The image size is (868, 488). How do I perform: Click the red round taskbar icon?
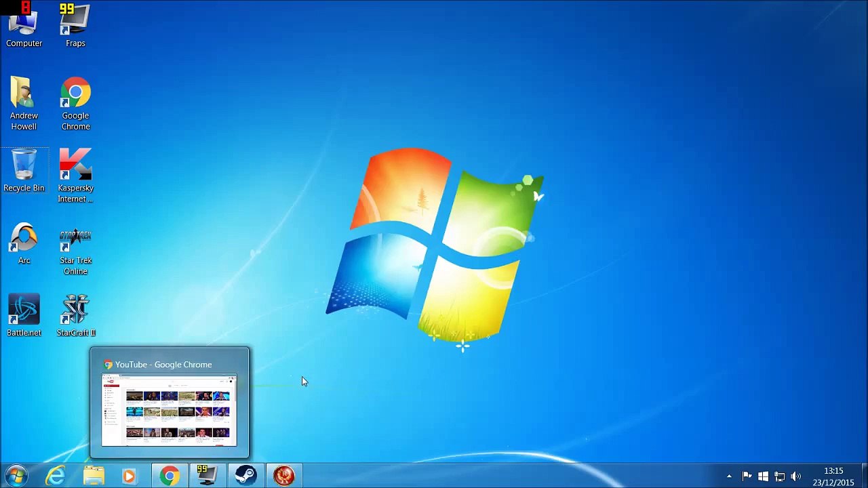[283, 475]
